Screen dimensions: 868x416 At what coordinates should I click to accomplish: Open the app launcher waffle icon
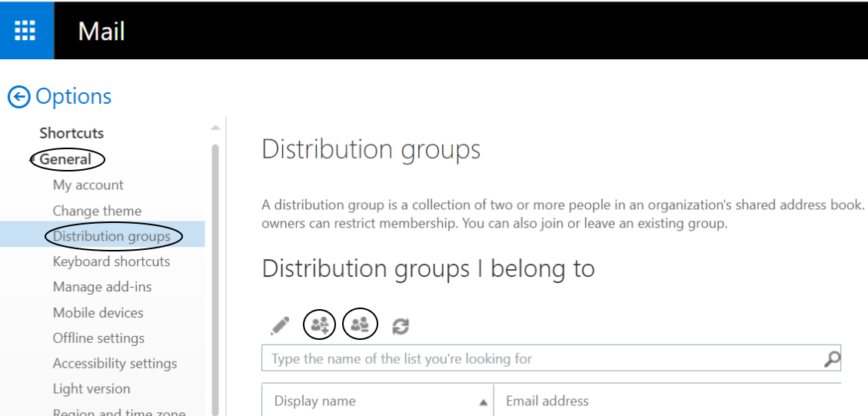25,30
